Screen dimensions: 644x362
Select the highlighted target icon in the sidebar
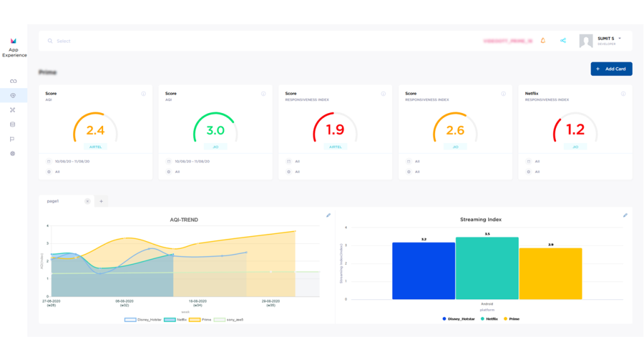13,96
